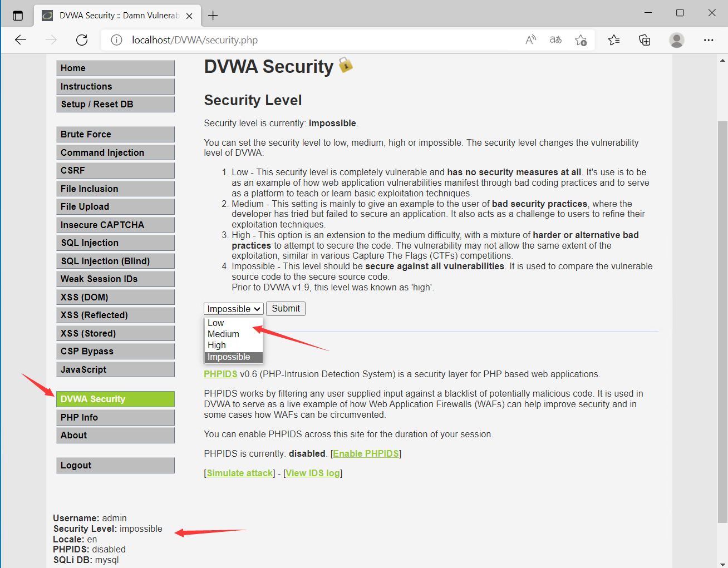Open the File Inclusion menu item
Viewport: 728px width, 568px height.
coord(115,189)
